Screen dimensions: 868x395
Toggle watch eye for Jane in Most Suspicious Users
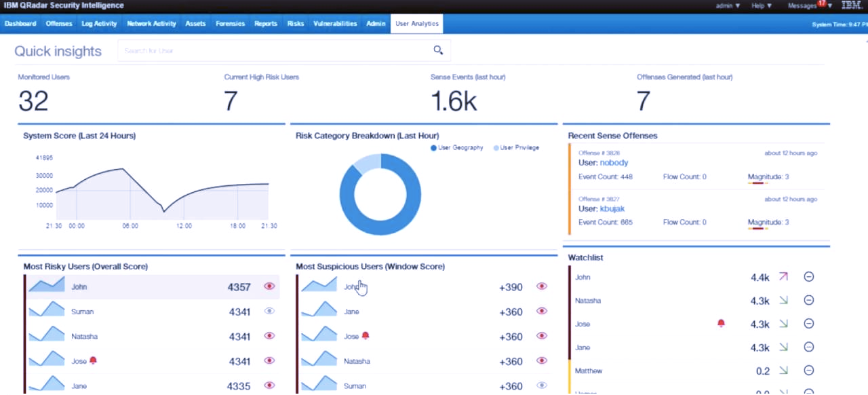(541, 311)
